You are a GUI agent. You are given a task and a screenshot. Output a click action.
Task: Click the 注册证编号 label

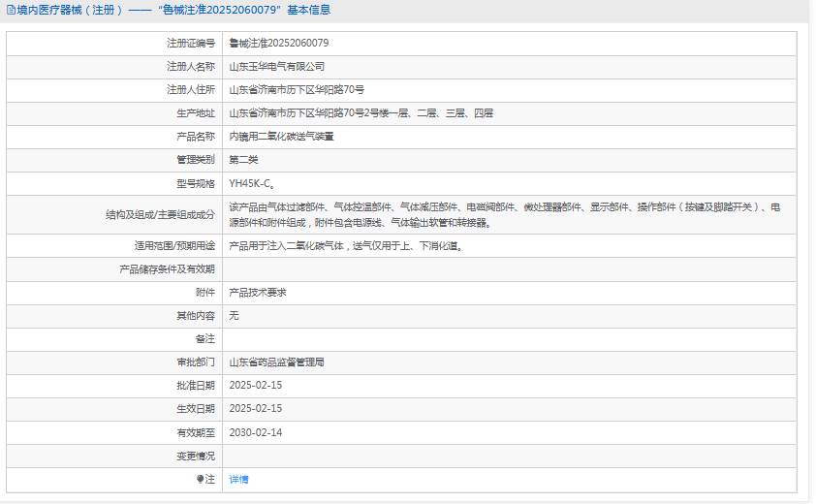191,44
